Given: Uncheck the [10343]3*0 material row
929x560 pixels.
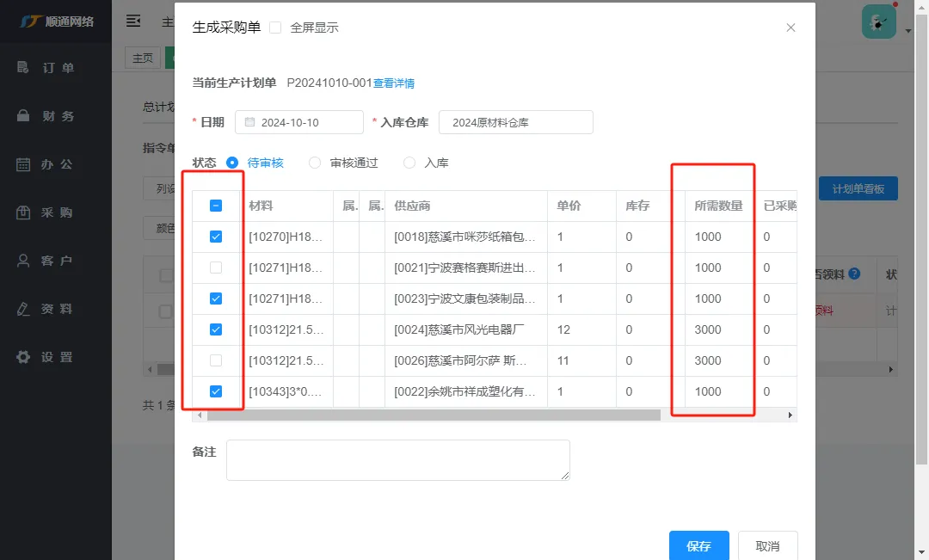Looking at the screenshot, I should (x=216, y=391).
